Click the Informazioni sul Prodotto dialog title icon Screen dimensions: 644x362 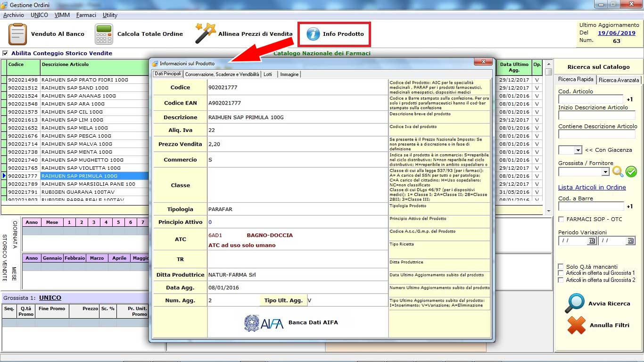click(x=155, y=63)
